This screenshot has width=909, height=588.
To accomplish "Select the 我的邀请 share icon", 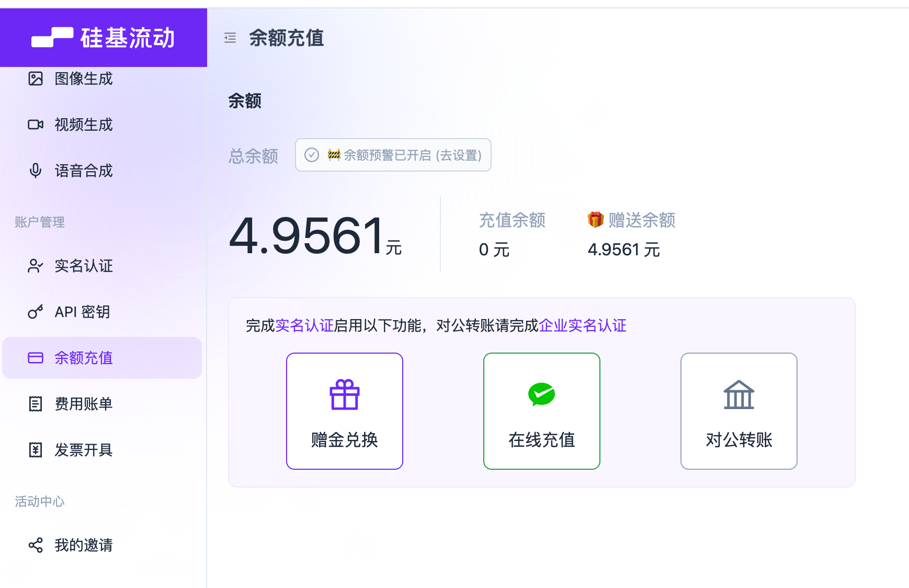I will (36, 546).
